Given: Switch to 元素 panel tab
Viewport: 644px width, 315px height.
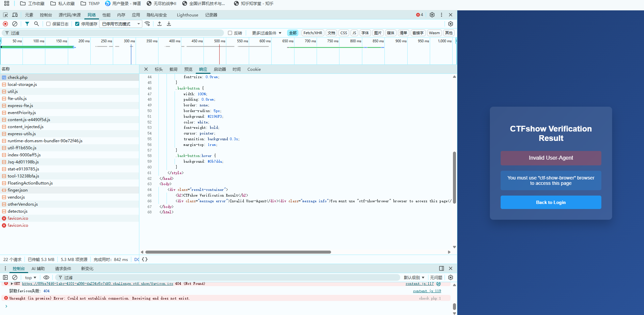Looking at the screenshot, I should coord(29,15).
